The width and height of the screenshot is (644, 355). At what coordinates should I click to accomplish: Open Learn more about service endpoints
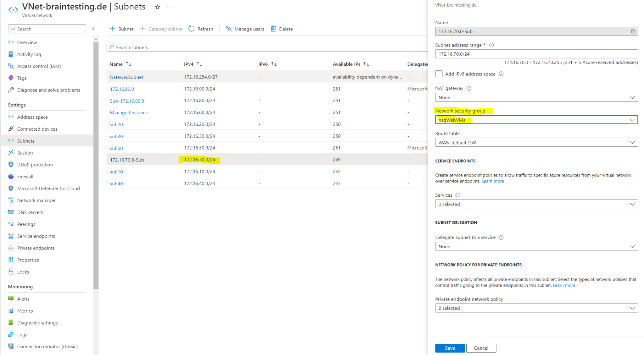tap(492, 181)
